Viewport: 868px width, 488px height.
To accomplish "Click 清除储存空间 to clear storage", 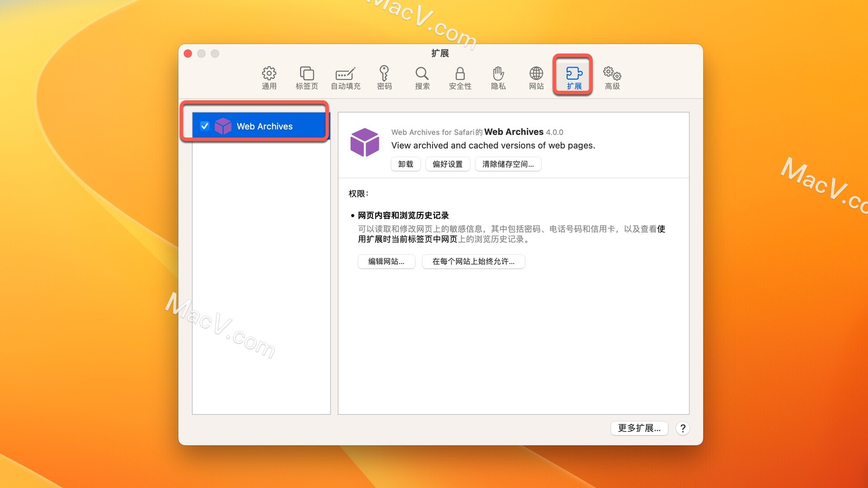I will tap(509, 164).
